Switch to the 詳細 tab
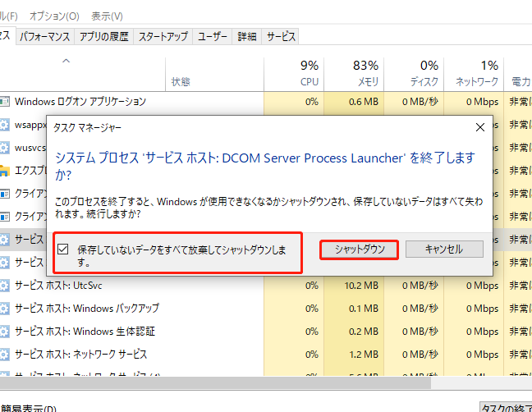 [x=246, y=37]
